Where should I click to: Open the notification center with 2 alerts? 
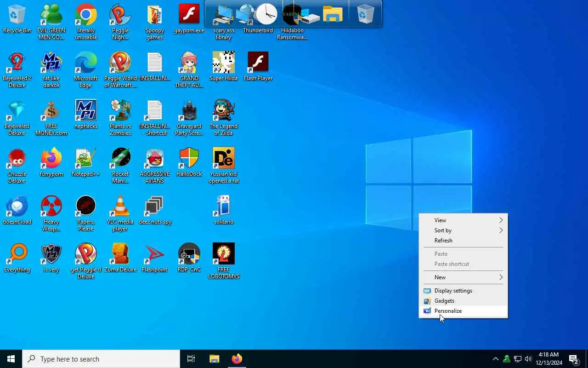[574, 359]
